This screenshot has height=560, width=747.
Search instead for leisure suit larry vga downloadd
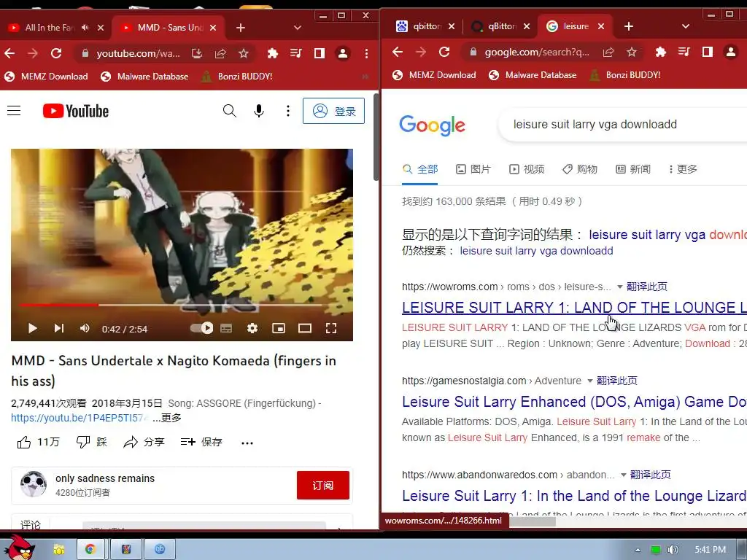coord(536,251)
